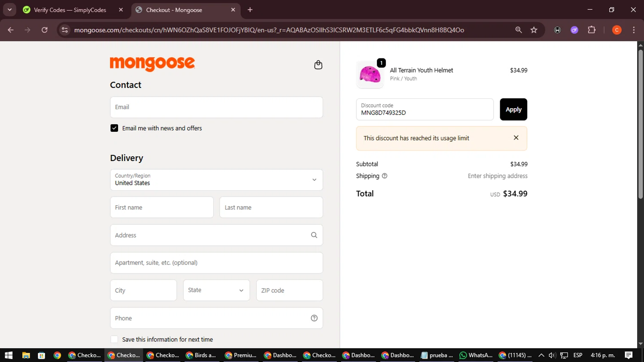Click the taskbar clock 4:16 p. m.
644x362 pixels.
click(603, 355)
